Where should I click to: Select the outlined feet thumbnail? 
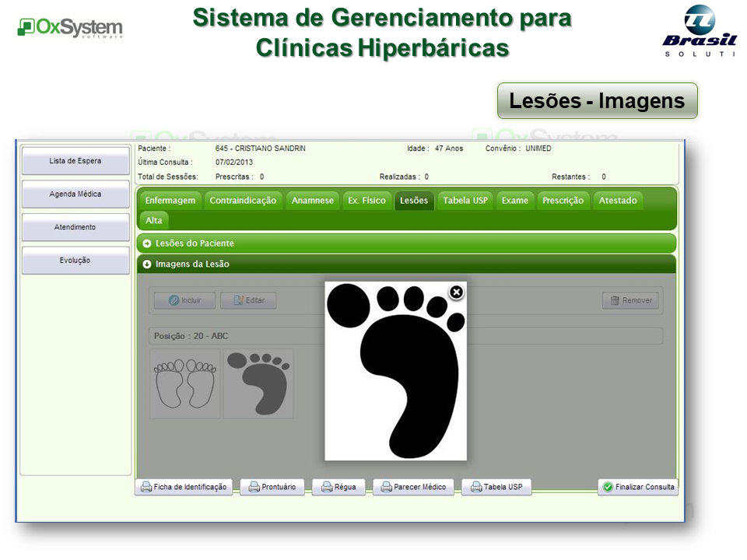coord(185,383)
